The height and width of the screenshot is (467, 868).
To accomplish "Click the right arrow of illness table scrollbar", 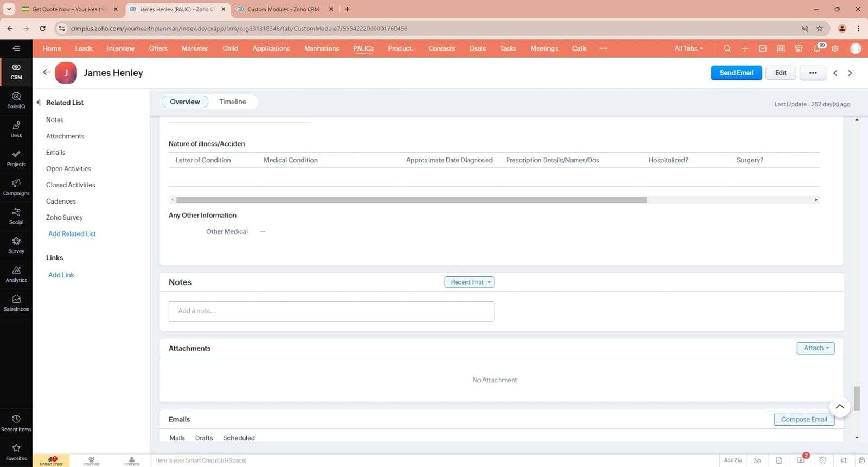I will pyautogui.click(x=816, y=200).
